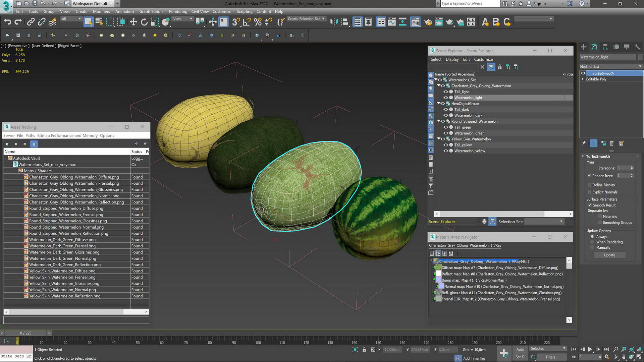Screen dimensions: 644x362
Task: Collapse the Watermelons_Set tree node
Action: tap(436, 80)
